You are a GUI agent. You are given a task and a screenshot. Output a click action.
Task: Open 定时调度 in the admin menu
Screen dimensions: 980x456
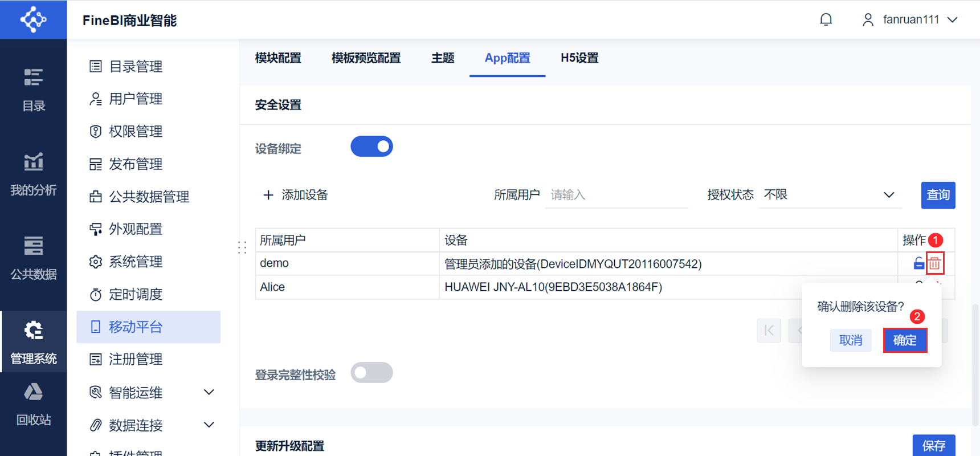point(149,294)
